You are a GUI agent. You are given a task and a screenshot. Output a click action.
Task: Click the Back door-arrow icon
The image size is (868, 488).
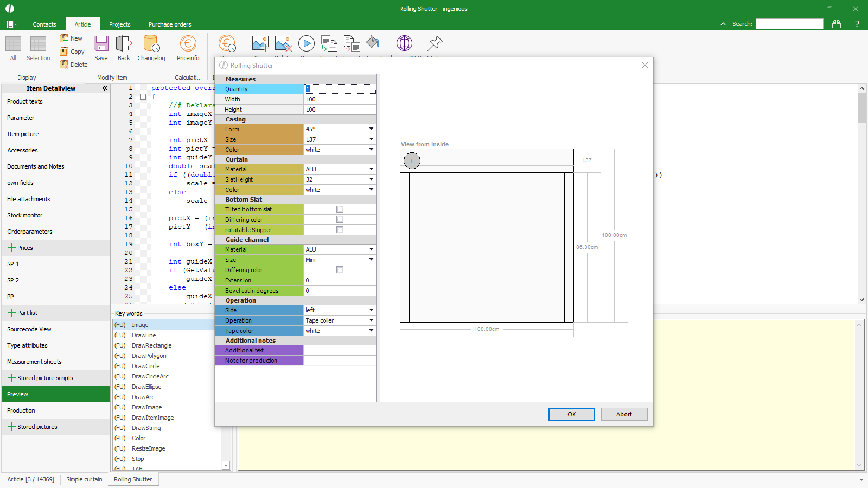pyautogui.click(x=124, y=44)
